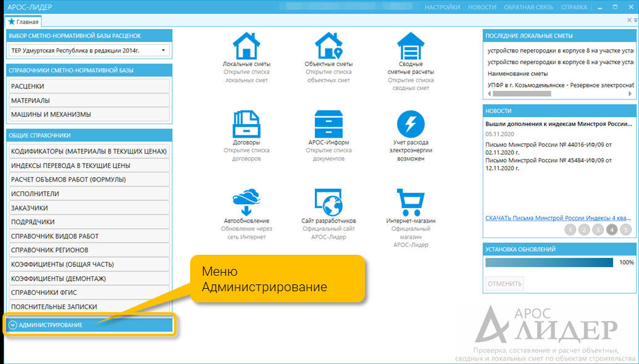Screen dimensions: 639x364
Task: Open ПОЯСНИТЕЛЬНЫЕ ЗАПИСКИ
Action: (x=89, y=306)
